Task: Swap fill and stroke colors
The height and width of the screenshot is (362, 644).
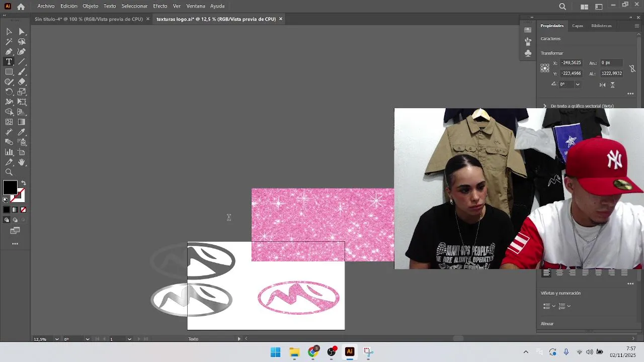Action: (23, 184)
